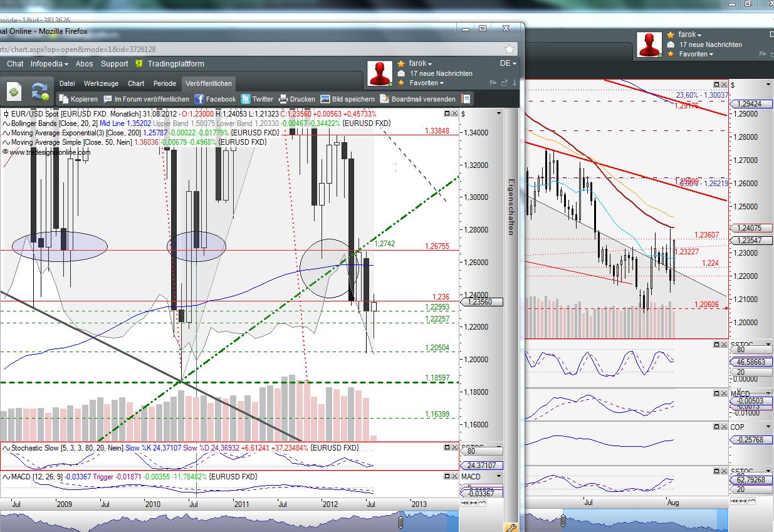This screenshot has height=532, width=774.
Task: Click the leftmost zoom arrows icon, front chart
Action: click(465, 503)
